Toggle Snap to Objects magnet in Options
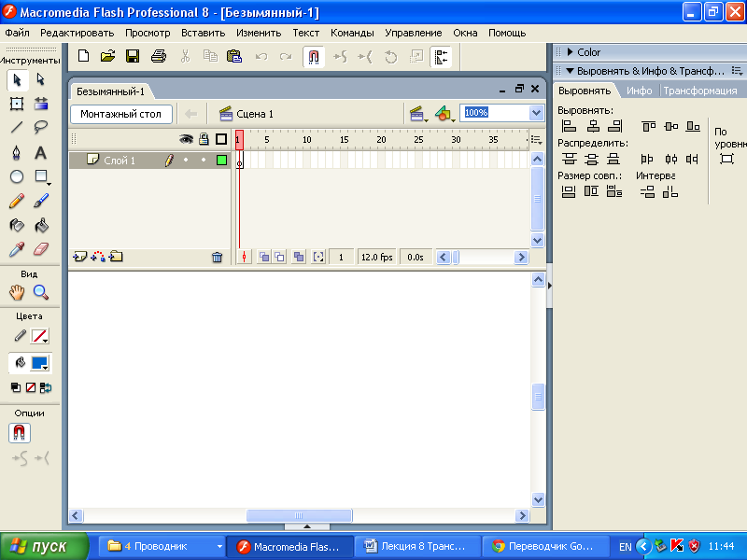 pyautogui.click(x=19, y=433)
